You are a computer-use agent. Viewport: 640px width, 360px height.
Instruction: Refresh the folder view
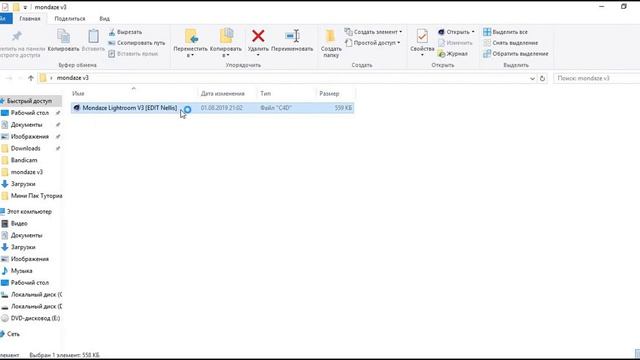click(542, 78)
